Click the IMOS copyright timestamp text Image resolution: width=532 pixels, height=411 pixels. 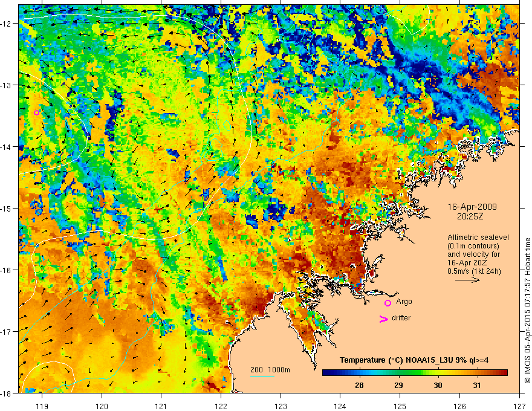tap(527, 310)
